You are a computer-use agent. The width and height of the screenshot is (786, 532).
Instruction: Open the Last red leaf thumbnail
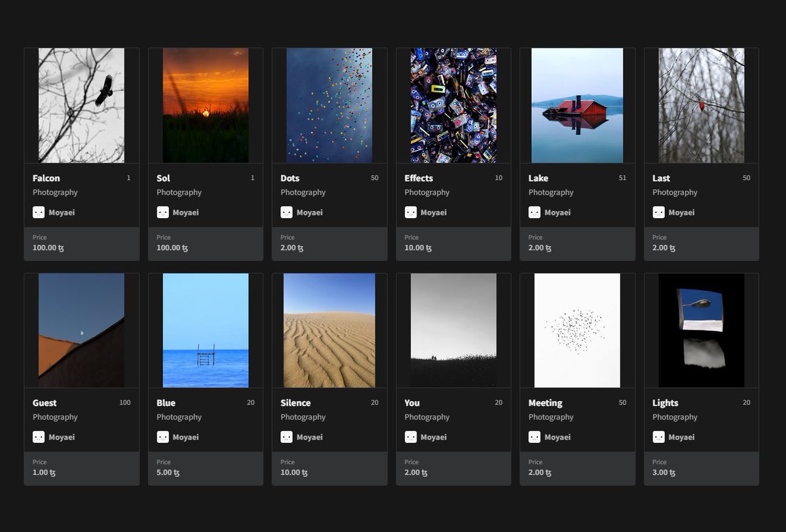(x=702, y=105)
